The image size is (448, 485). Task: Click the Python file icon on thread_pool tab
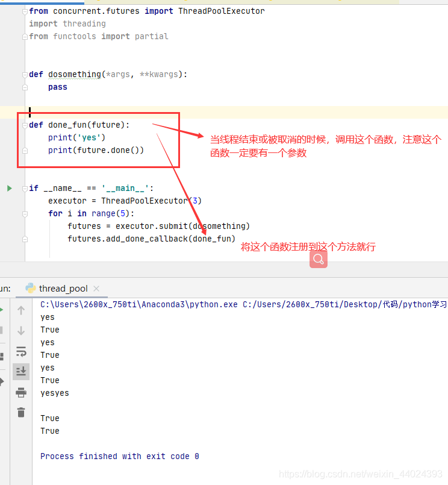pos(30,288)
